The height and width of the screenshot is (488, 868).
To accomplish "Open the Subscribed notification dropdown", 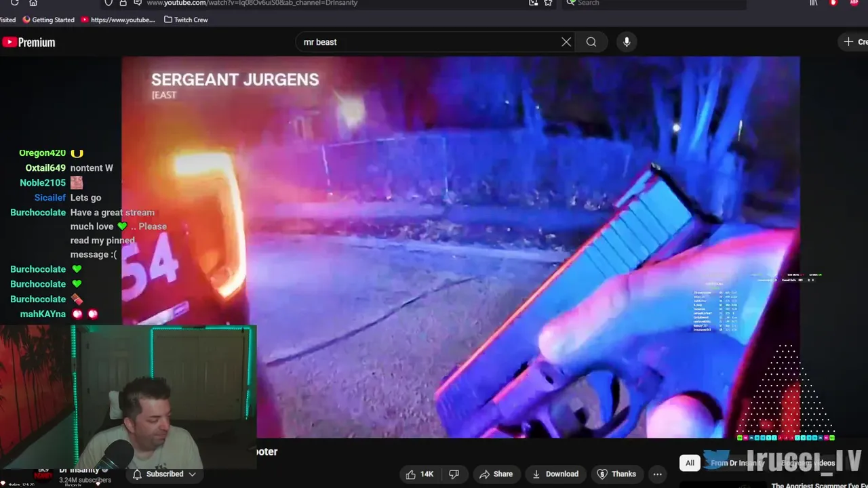I will (x=164, y=474).
